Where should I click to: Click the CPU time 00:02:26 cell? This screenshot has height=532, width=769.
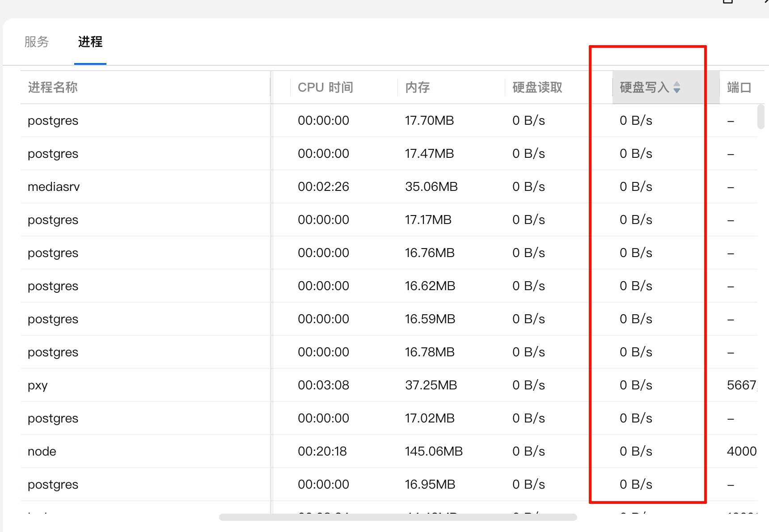pos(323,187)
